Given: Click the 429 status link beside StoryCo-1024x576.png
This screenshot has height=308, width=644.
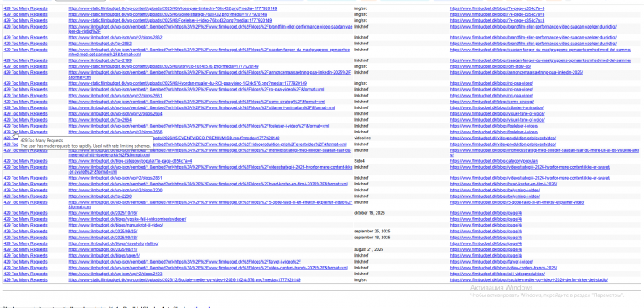Looking at the screenshot, I should (x=25, y=66).
